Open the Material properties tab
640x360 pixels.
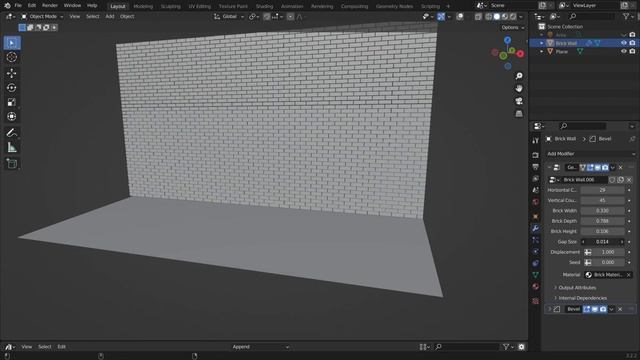point(535,286)
